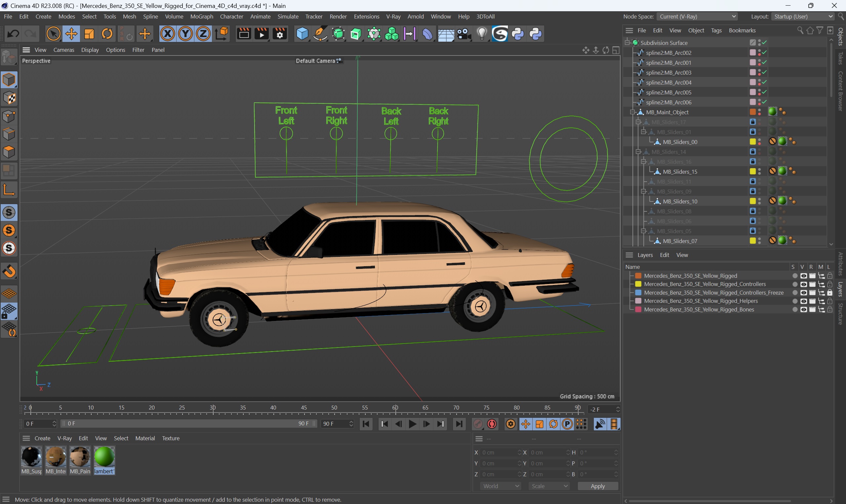Toggle Autokeying button
This screenshot has width=846, height=504.
pyautogui.click(x=492, y=424)
